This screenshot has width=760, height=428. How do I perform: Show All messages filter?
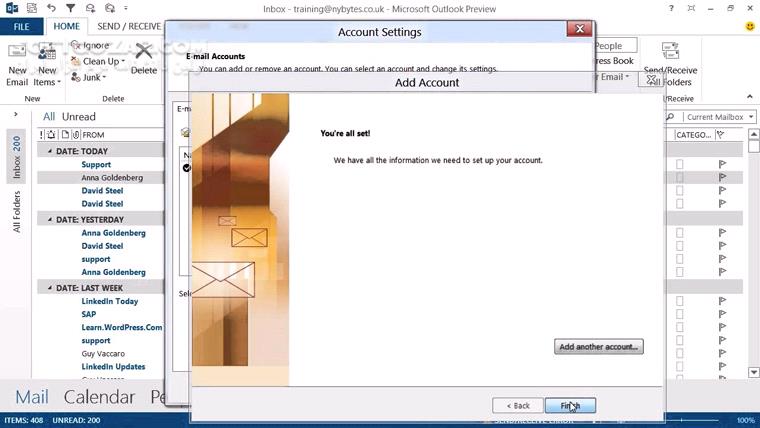[x=48, y=116]
